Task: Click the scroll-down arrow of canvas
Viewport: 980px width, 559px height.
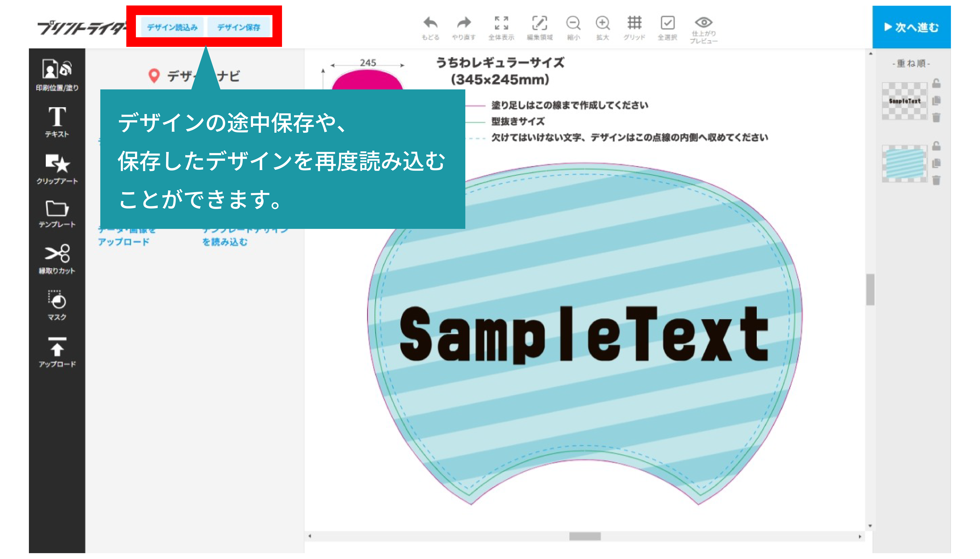Action: click(870, 526)
